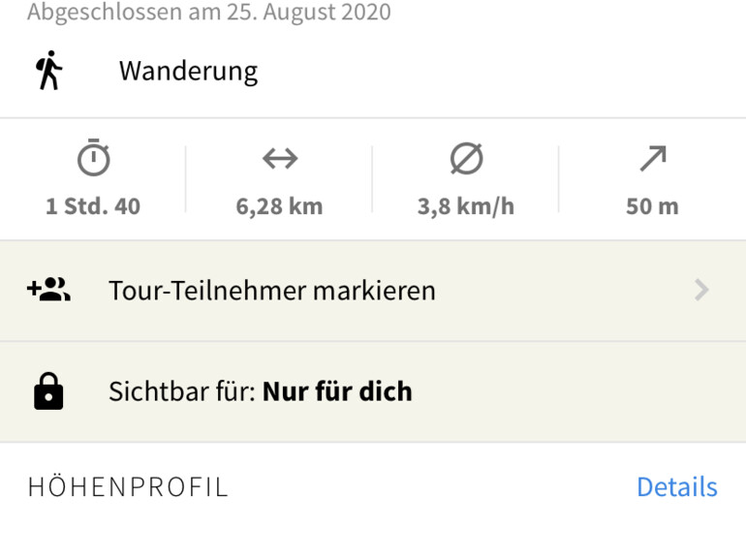Click the HÖHENPROFIL section heading
This screenshot has width=746, height=560.
(x=128, y=486)
